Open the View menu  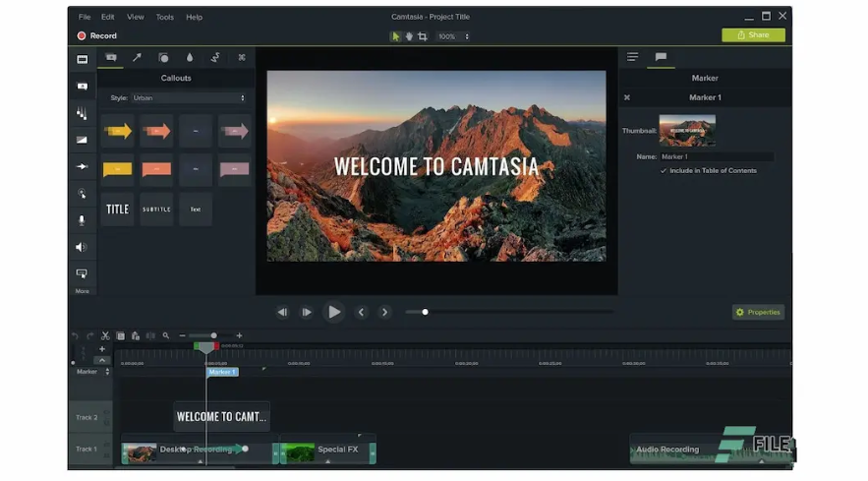pos(136,17)
